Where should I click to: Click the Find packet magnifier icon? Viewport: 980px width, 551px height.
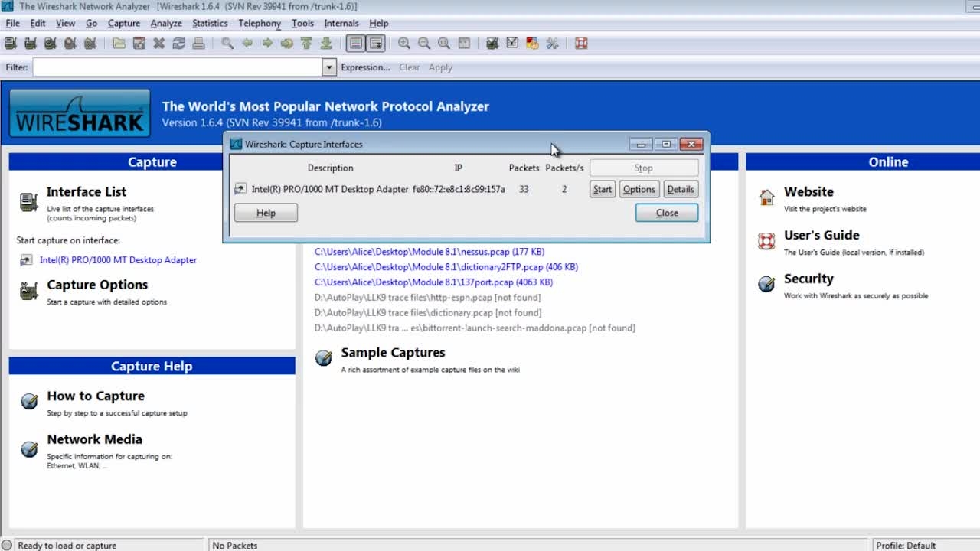227,44
